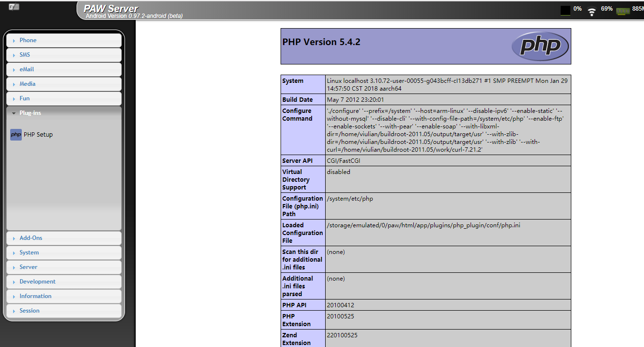This screenshot has width=644, height=347.
Task: Click the Wi-Fi signal icon in the status bar
Action: coord(592,10)
